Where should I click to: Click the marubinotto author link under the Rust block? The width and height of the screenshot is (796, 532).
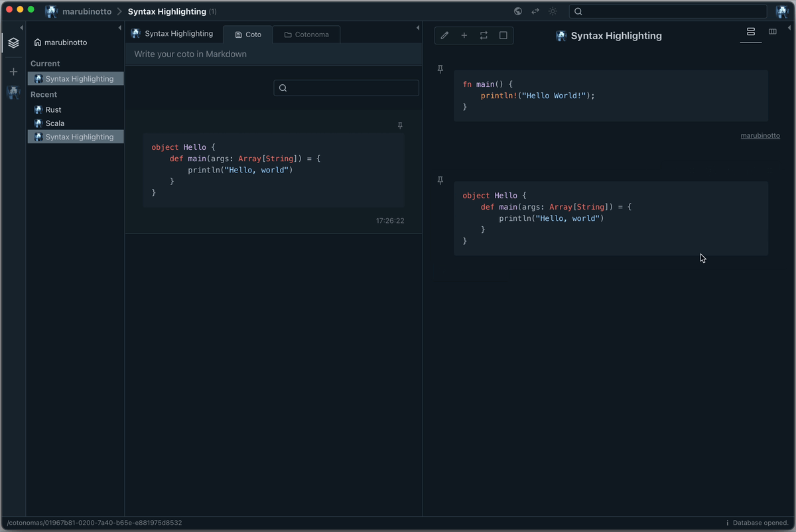tap(760, 135)
